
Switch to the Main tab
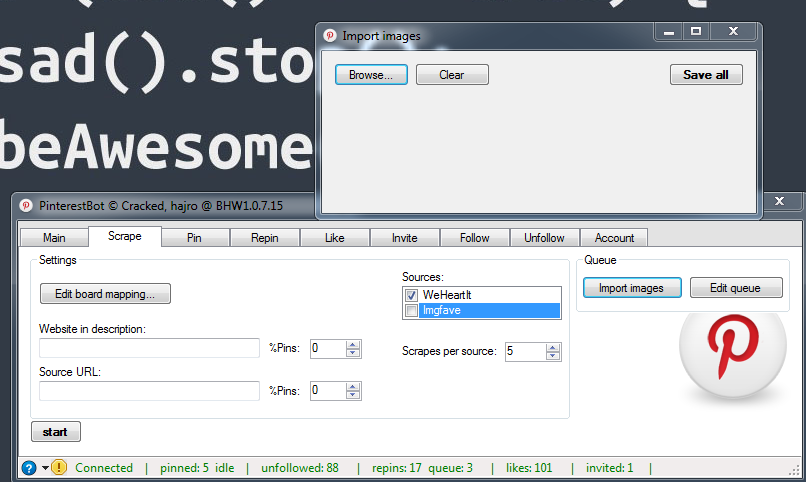54,238
